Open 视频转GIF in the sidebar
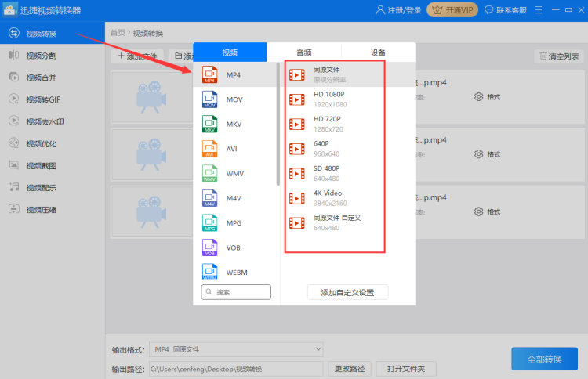Image resolution: width=588 pixels, height=379 pixels. (53, 99)
